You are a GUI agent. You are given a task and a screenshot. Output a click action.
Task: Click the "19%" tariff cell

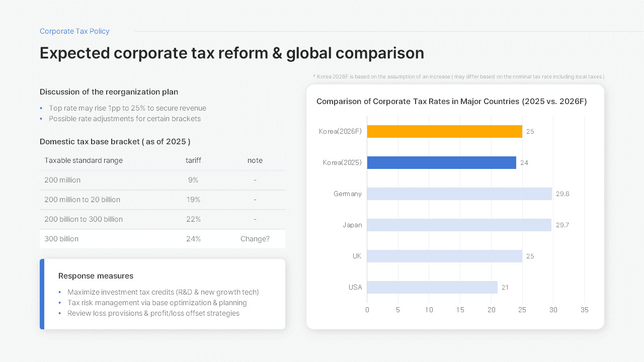(193, 200)
